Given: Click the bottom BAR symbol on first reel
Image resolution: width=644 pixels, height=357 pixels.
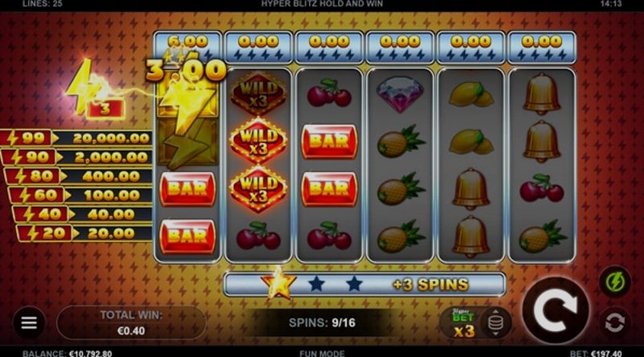Looking at the screenshot, I should [x=188, y=236].
